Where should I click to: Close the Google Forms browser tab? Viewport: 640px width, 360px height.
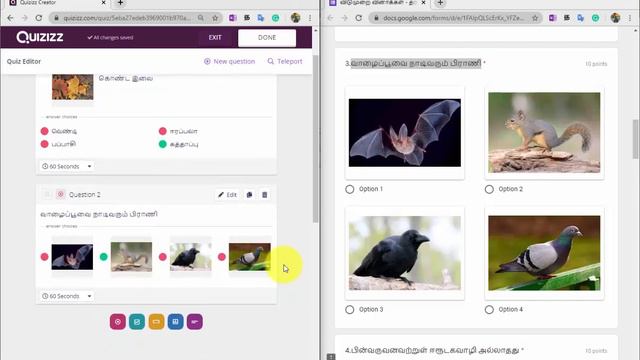pyautogui.click(x=423, y=3)
